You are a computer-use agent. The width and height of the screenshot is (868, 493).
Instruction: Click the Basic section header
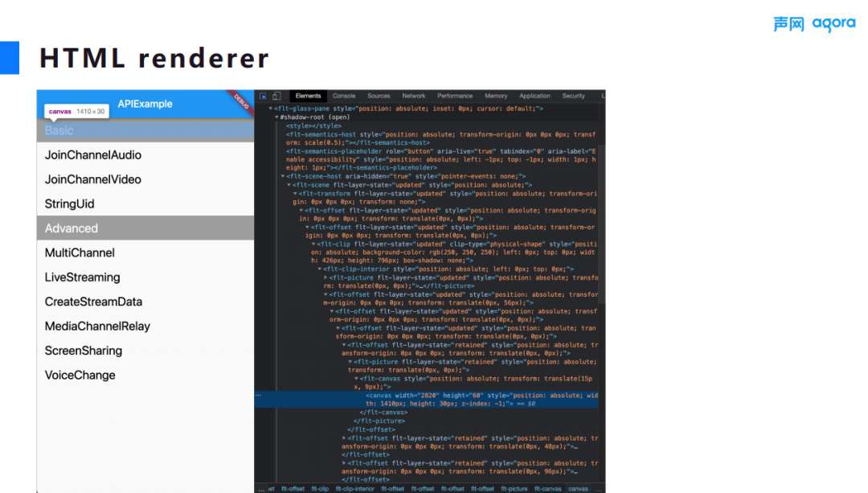tap(145, 130)
